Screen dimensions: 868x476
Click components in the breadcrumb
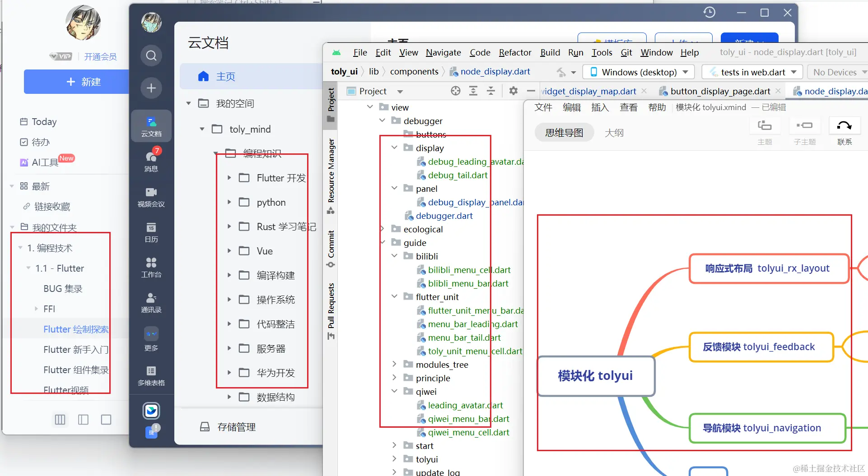[x=414, y=71]
